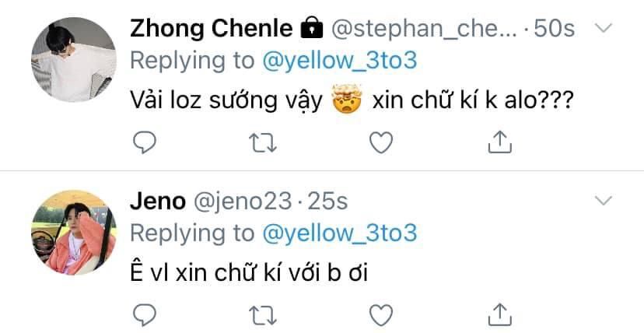Click the Jeno display name
This screenshot has height=333, width=644.
[x=158, y=202]
